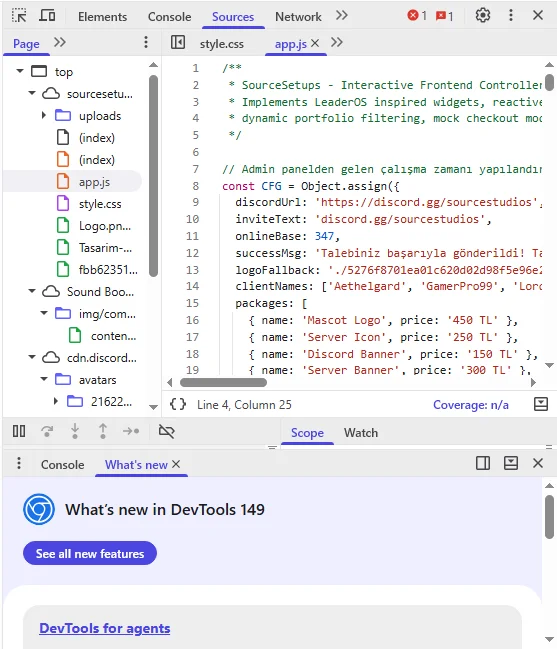The width and height of the screenshot is (557, 649).
Task: Collapse the cdn.discord... domain node
Action: pyautogui.click(x=32, y=357)
